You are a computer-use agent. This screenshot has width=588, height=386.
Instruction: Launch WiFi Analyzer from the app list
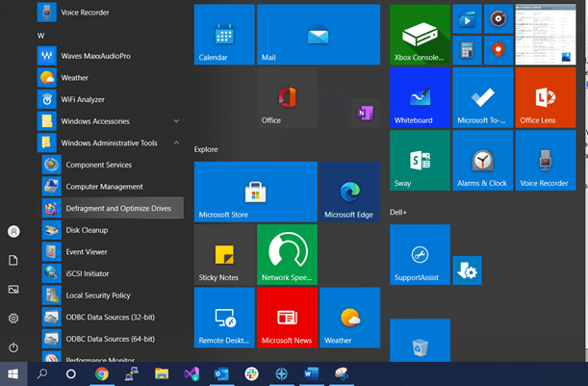coord(111,99)
